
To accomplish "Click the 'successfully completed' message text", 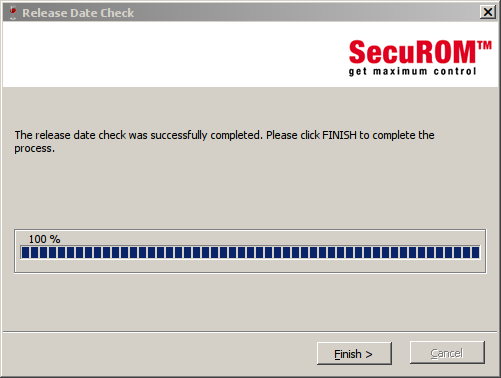I will click(206, 135).
